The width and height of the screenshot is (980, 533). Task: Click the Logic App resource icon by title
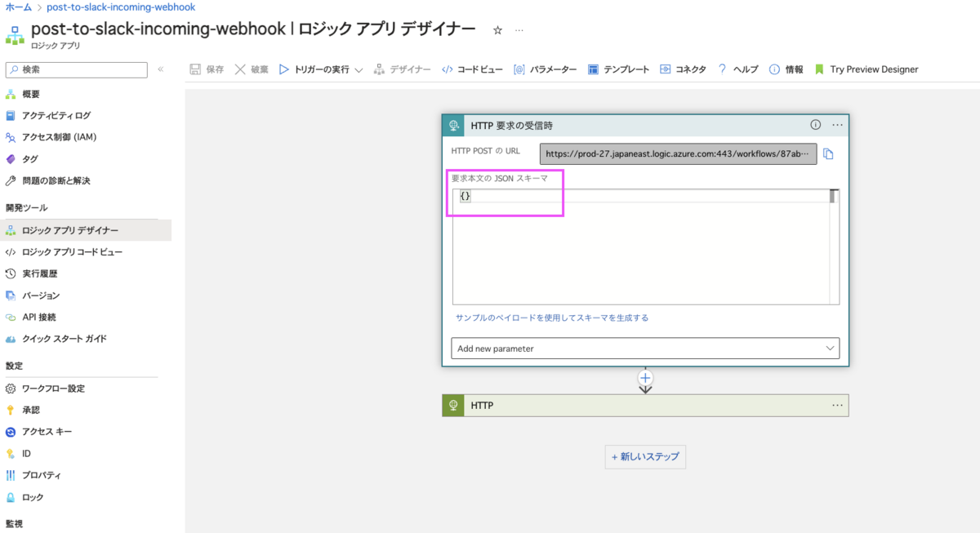[15, 35]
